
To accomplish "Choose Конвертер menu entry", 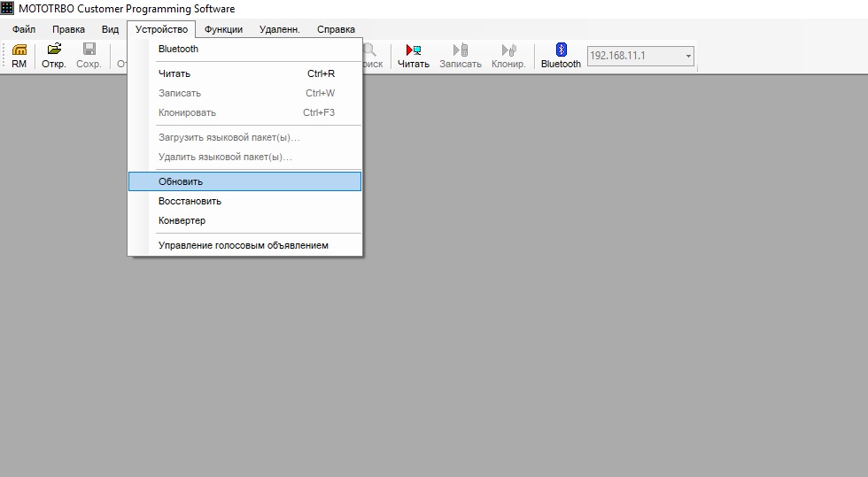I will 244,220.
